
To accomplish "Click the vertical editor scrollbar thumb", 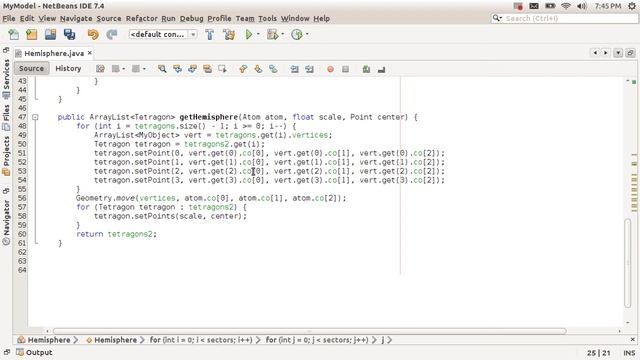I will click(x=628, y=263).
